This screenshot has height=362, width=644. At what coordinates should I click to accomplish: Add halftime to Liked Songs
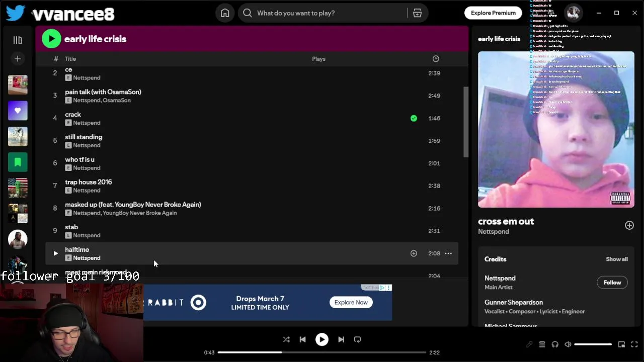pos(414,253)
